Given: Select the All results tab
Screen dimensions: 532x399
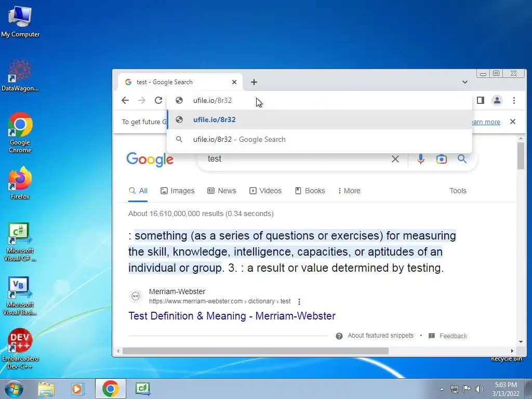Looking at the screenshot, I should pos(138,191).
